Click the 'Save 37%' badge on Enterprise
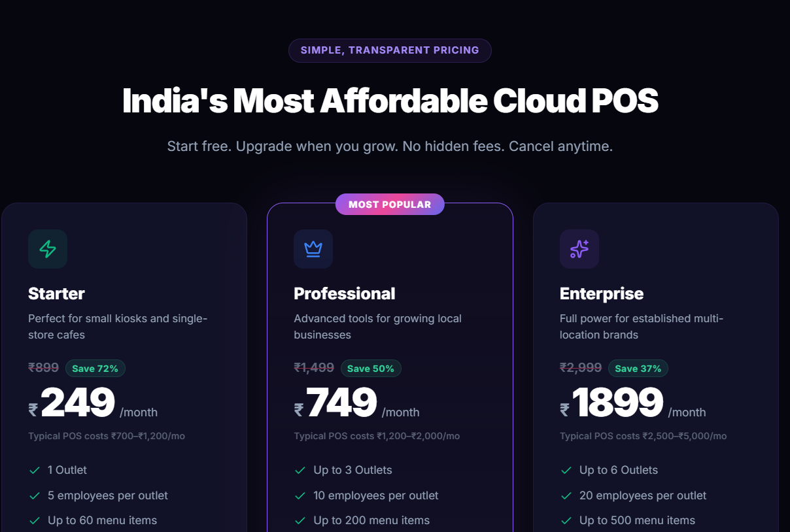 click(638, 368)
